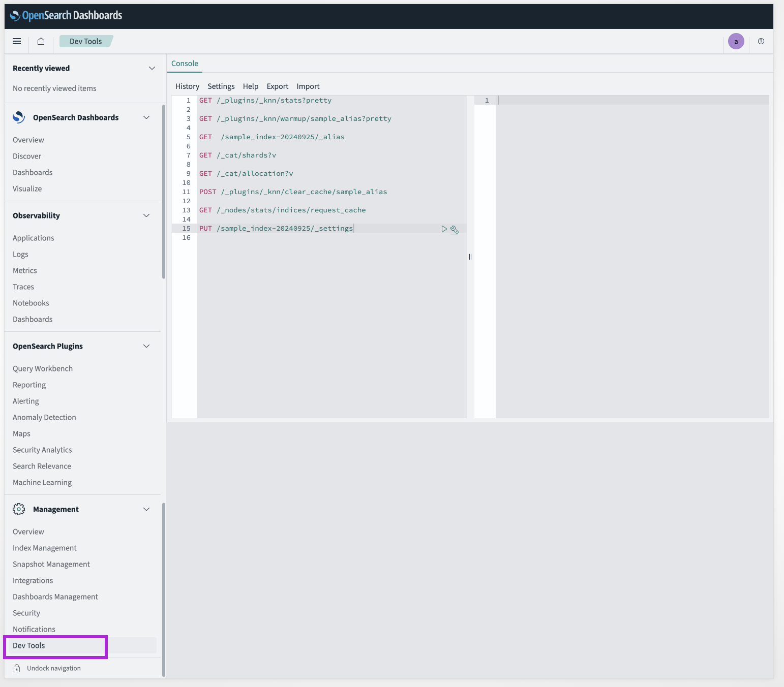Open Visualize
Image resolution: width=784 pixels, height=687 pixels.
click(27, 189)
